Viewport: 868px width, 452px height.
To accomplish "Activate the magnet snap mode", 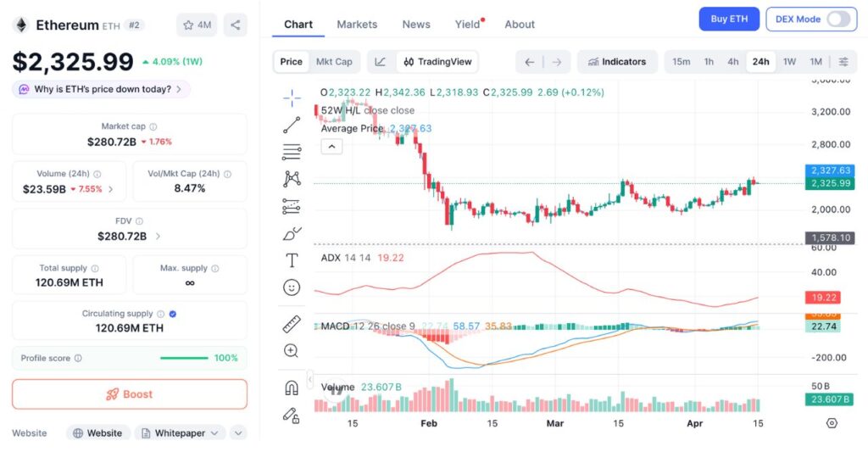I will (292, 388).
